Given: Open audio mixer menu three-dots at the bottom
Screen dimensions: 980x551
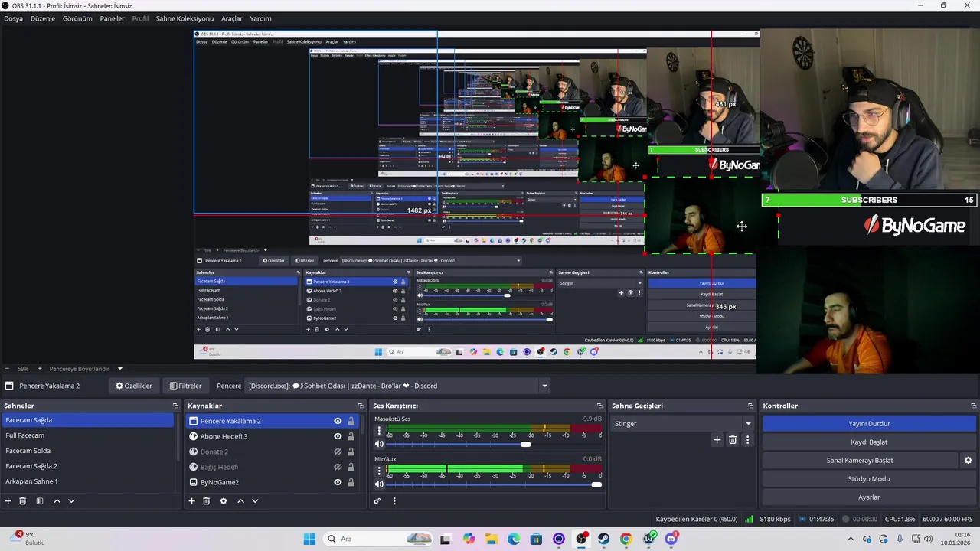Looking at the screenshot, I should [394, 501].
